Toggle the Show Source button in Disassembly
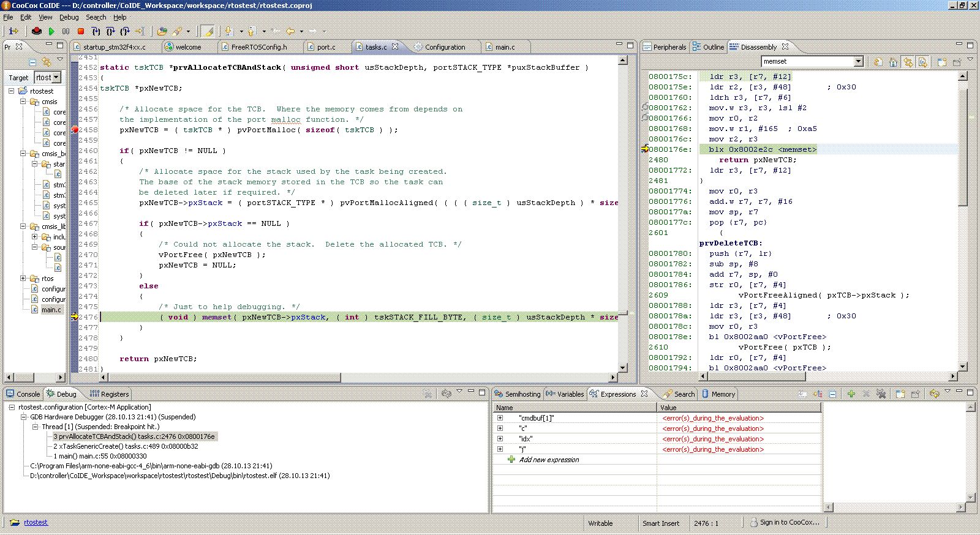This screenshot has width=980, height=535. coord(922,62)
